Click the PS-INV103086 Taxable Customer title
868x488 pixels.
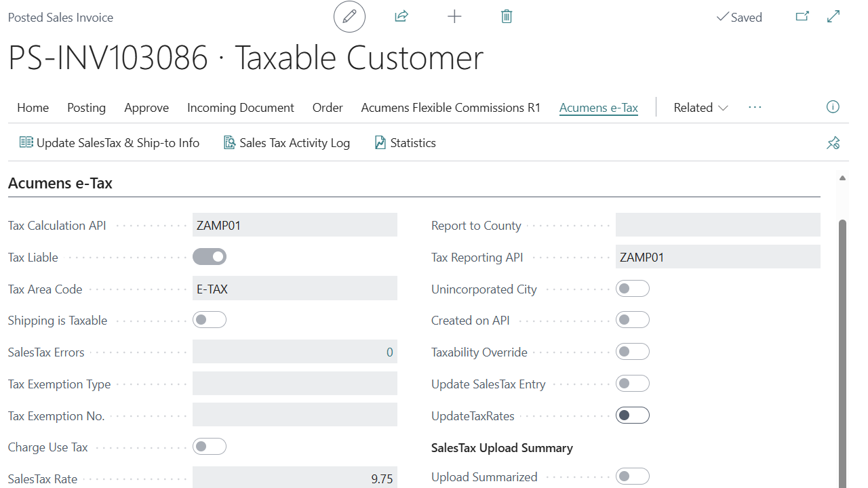246,58
